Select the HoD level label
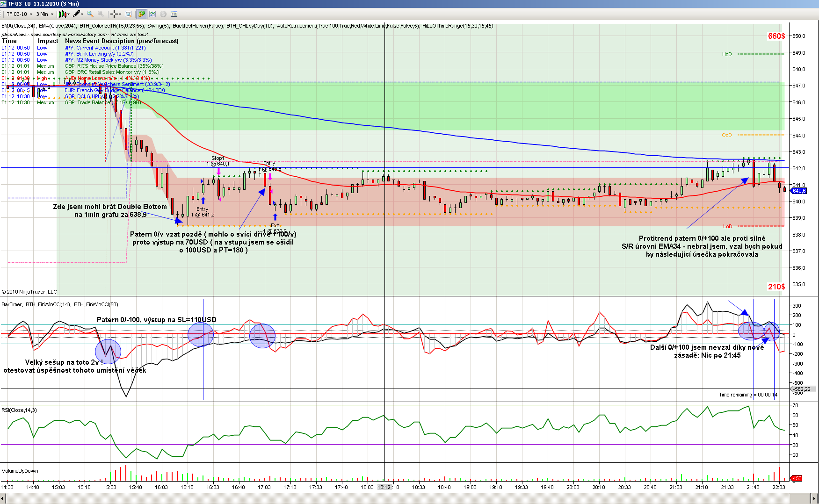This screenshot has width=819, height=504. click(x=727, y=54)
